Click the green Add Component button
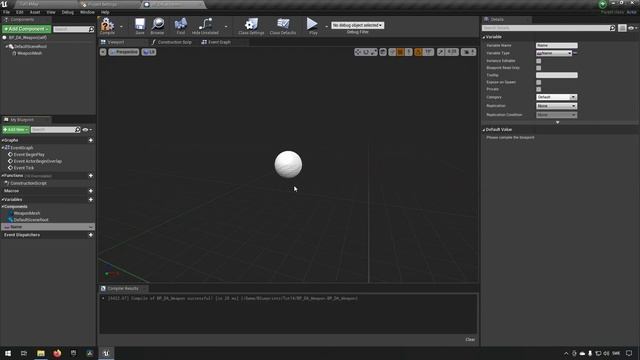 click(27, 29)
